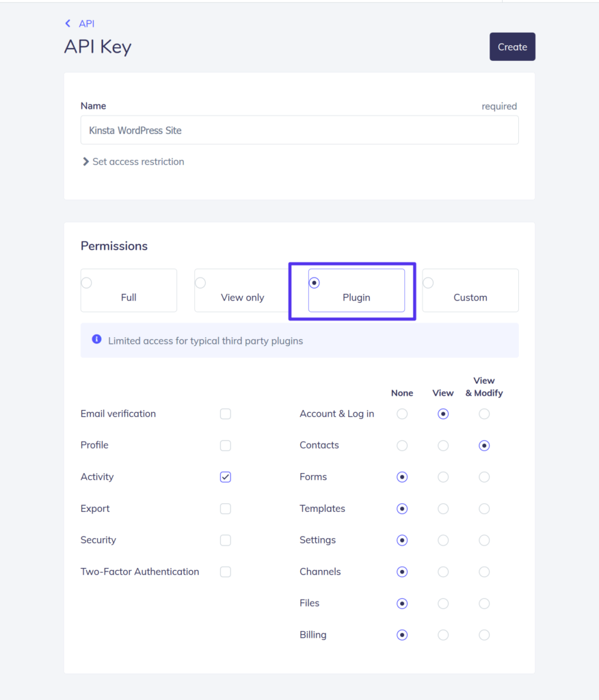Click the Create button
This screenshot has height=700, width=599.
[512, 46]
